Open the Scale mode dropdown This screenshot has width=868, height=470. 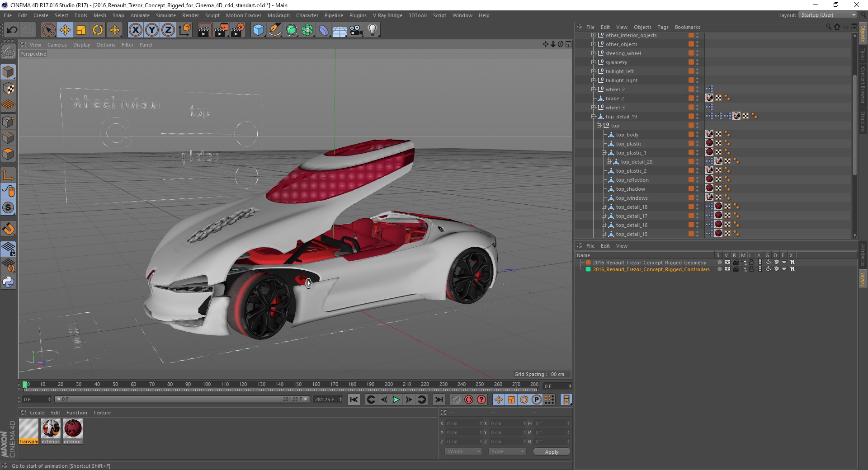[507, 451]
